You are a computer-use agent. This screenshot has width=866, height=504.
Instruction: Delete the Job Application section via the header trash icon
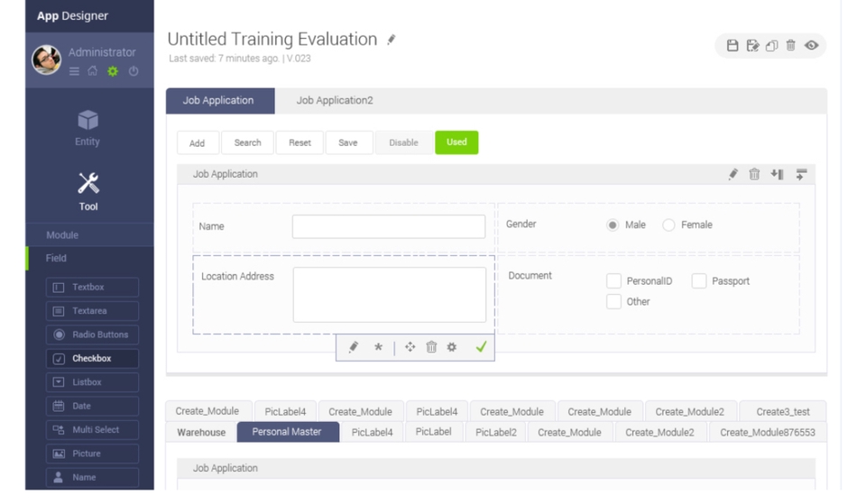click(754, 174)
